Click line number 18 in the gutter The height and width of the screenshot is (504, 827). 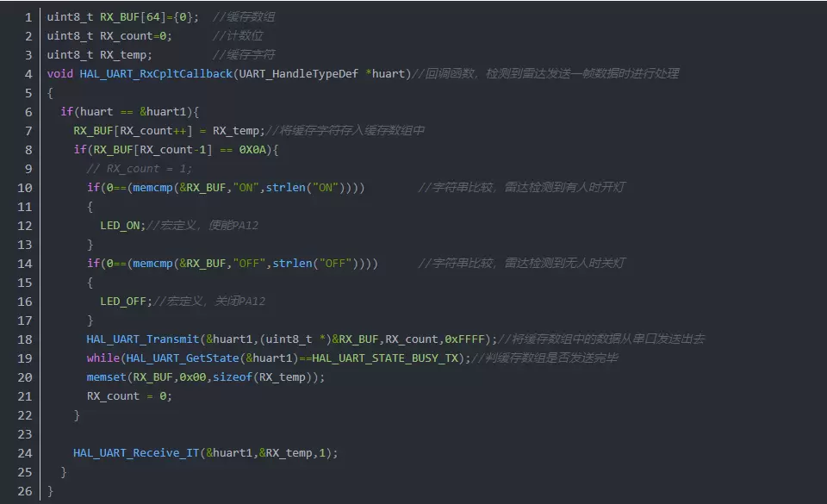coord(25,339)
